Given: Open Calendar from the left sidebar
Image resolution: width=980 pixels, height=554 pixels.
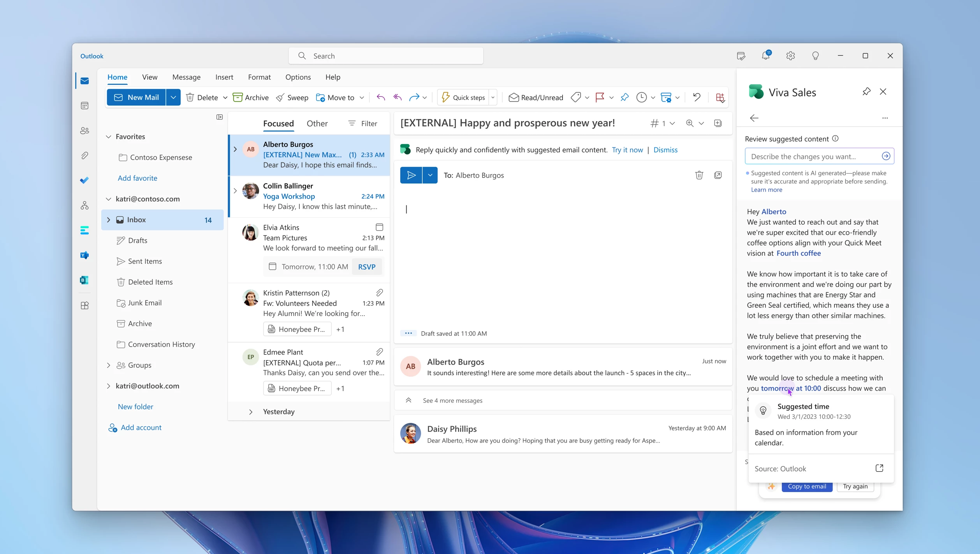Looking at the screenshot, I should (x=84, y=106).
